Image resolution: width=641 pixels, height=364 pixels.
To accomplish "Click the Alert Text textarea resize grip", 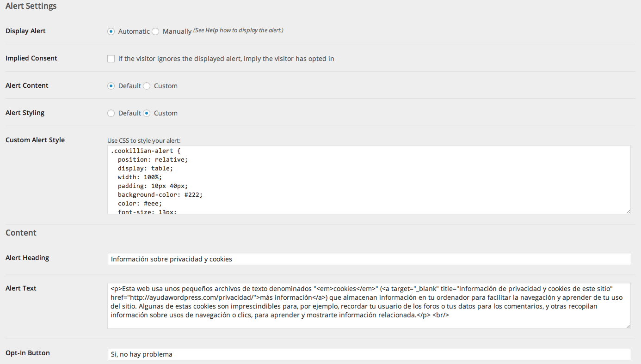I will pos(628,326).
